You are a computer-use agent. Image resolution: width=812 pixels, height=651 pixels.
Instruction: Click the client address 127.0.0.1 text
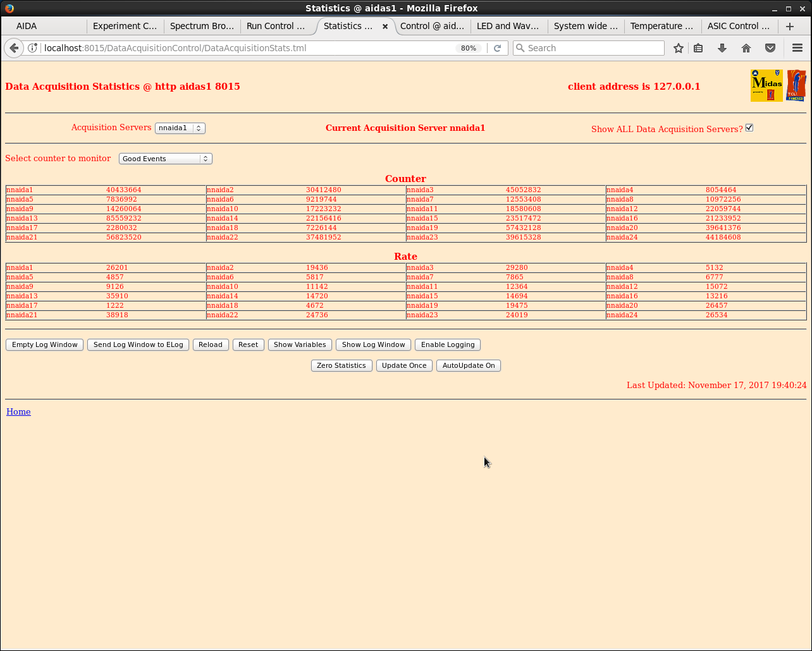click(x=634, y=87)
